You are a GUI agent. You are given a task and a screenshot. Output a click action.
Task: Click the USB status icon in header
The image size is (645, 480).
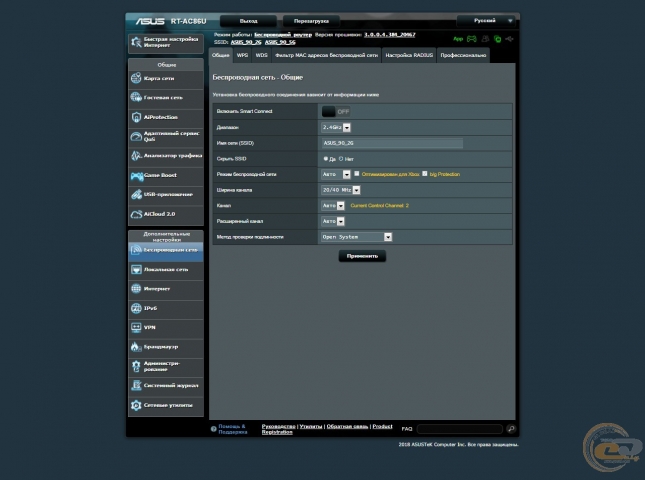click(x=510, y=39)
